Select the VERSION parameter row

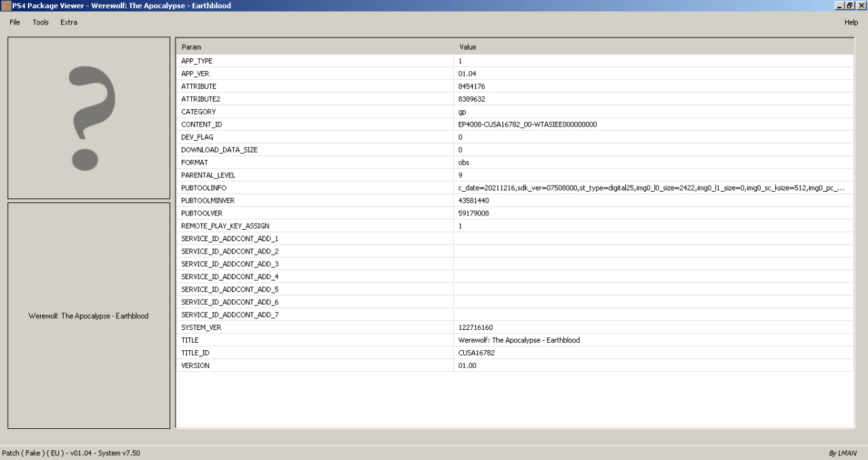[x=515, y=366]
